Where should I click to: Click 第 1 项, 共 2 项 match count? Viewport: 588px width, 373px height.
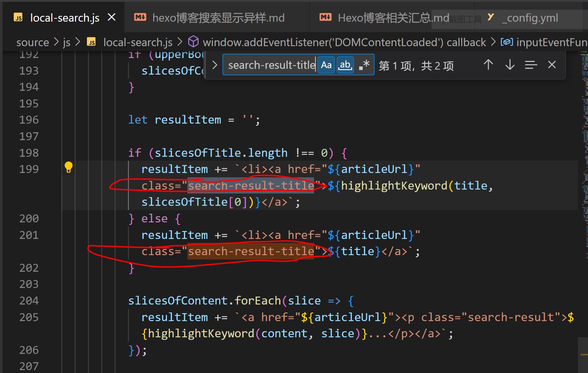tap(416, 66)
